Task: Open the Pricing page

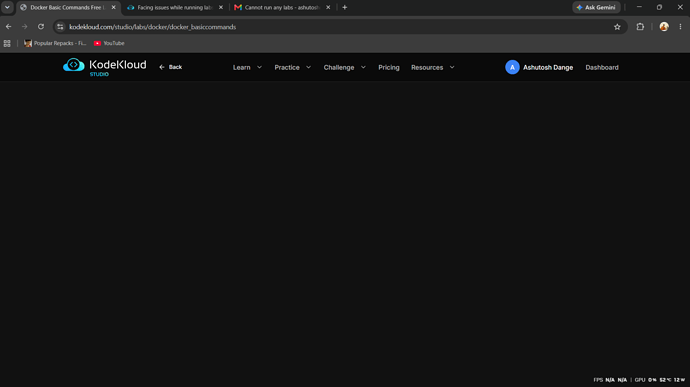Action: [389, 67]
